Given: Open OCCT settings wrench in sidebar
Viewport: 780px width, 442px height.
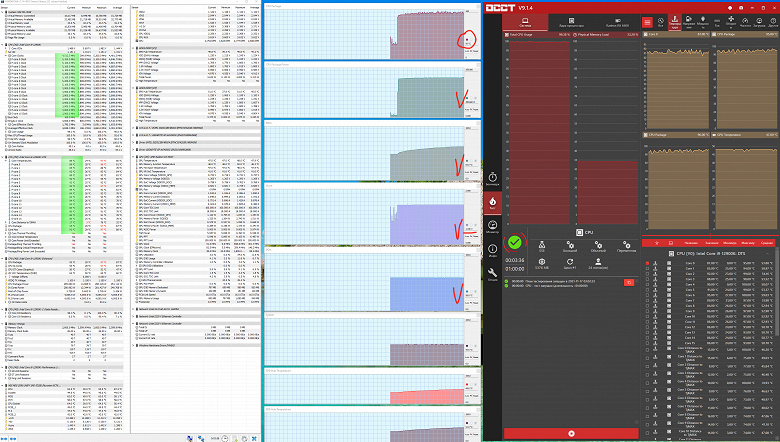Looking at the screenshot, I should click(492, 273).
